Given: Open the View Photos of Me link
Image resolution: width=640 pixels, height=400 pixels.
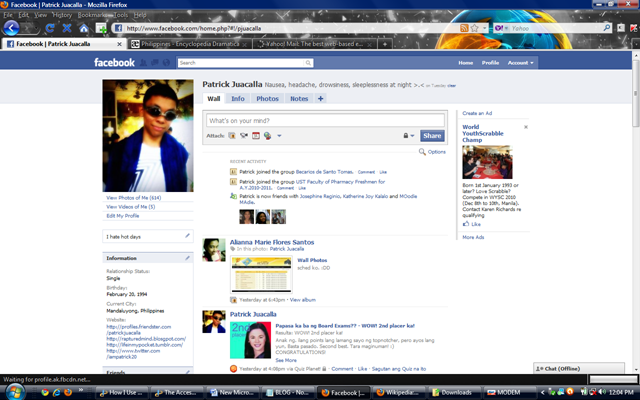Looking at the screenshot, I should point(133,198).
